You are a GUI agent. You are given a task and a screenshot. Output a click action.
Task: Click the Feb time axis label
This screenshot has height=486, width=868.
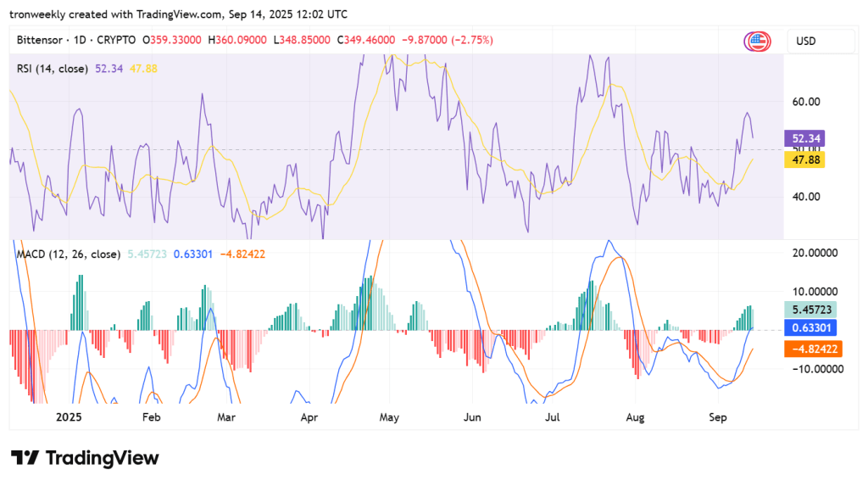pos(151,417)
